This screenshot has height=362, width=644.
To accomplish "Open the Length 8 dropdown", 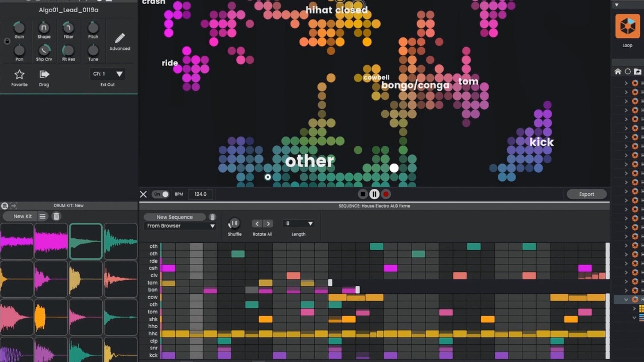I will click(299, 224).
